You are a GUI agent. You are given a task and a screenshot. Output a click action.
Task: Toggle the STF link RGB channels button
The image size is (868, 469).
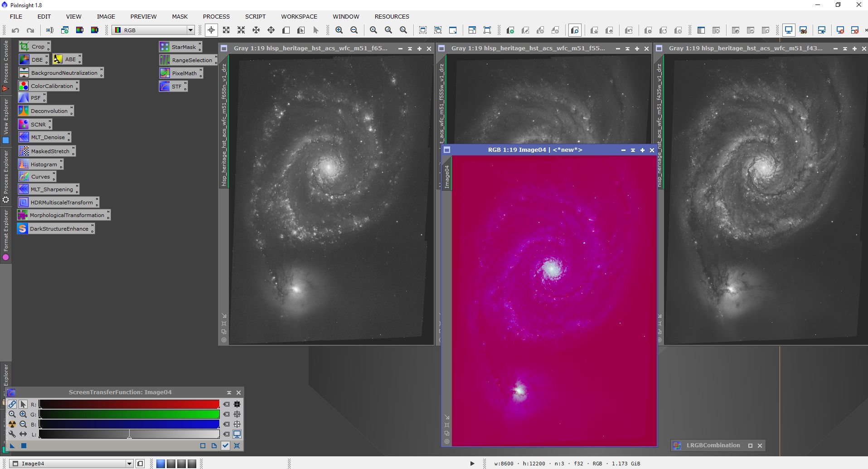tap(12, 404)
